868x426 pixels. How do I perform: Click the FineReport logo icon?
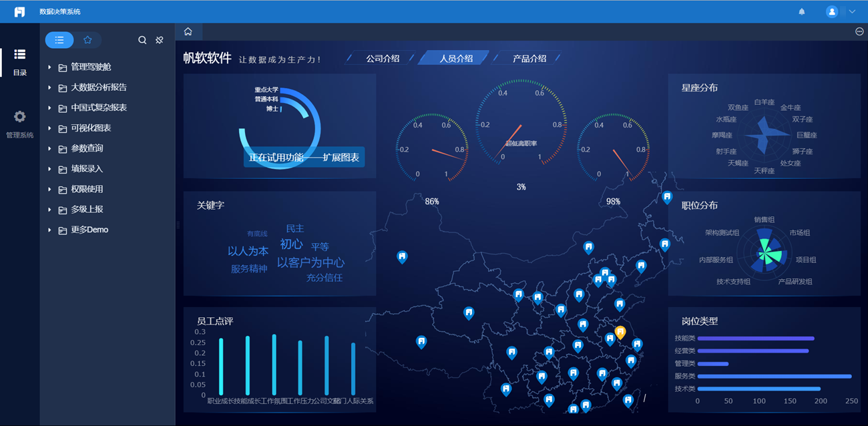[19, 12]
